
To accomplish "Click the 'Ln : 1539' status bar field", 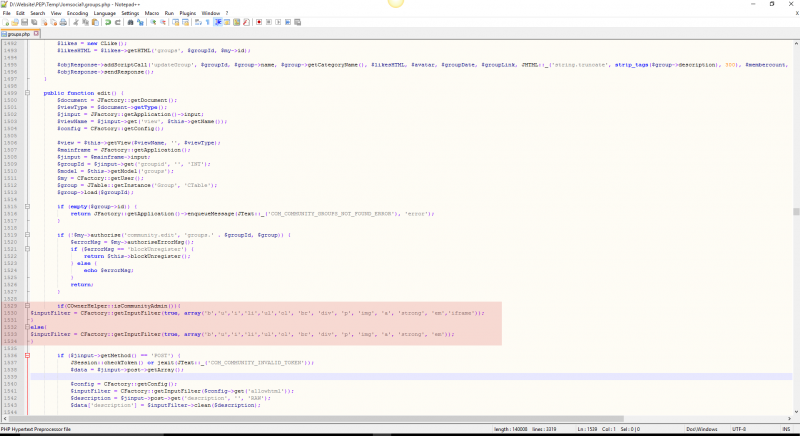I will click(x=587, y=429).
